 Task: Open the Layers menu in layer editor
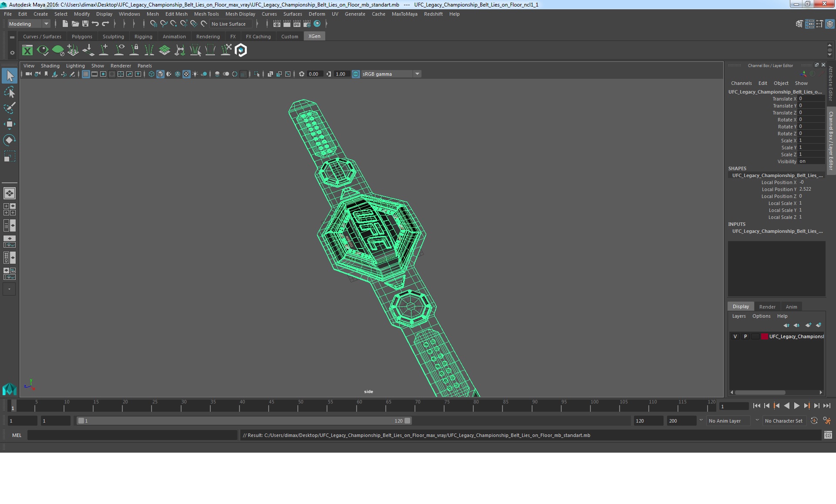pyautogui.click(x=739, y=316)
